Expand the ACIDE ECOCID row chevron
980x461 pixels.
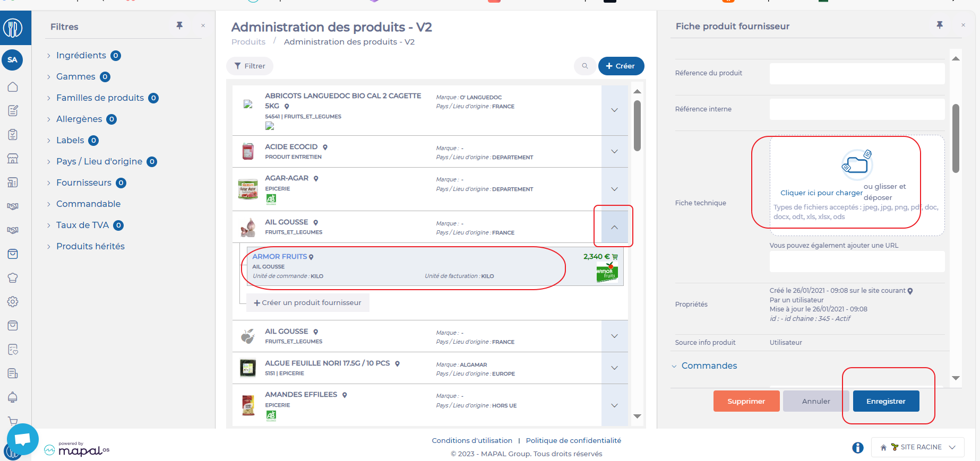click(614, 152)
